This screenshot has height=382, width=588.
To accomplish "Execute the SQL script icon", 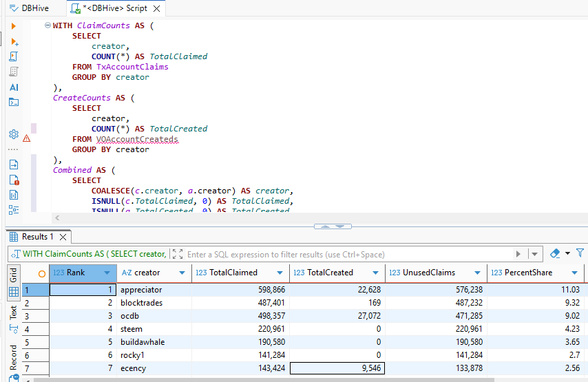I will 14,56.
